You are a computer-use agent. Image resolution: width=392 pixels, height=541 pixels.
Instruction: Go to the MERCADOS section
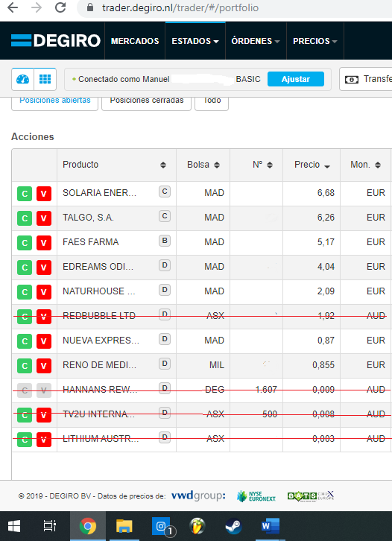click(x=135, y=41)
